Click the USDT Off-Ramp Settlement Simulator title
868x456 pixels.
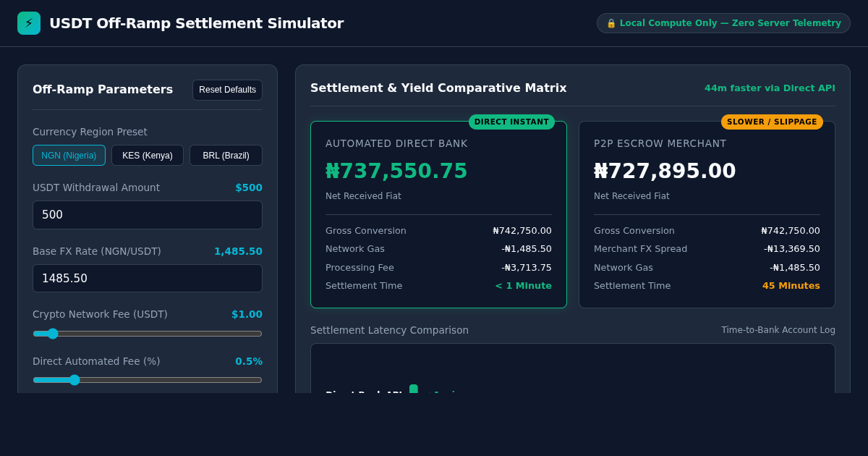tap(196, 23)
